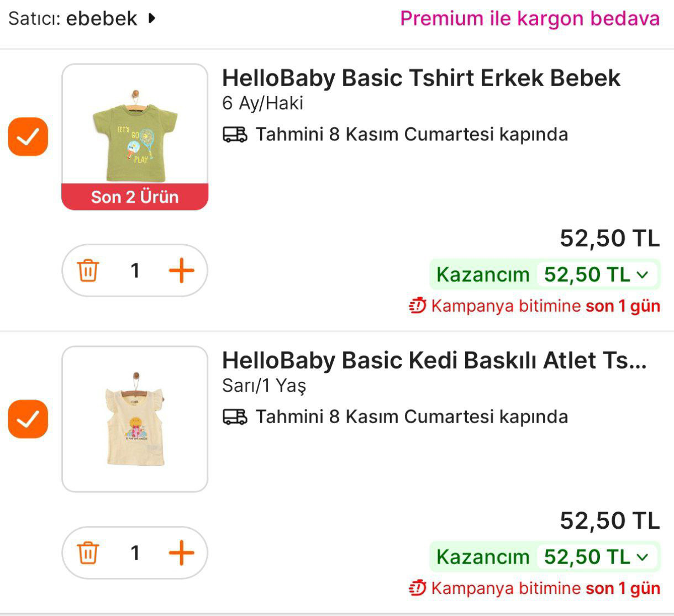Click campaign timer icon on second product

[x=418, y=588]
